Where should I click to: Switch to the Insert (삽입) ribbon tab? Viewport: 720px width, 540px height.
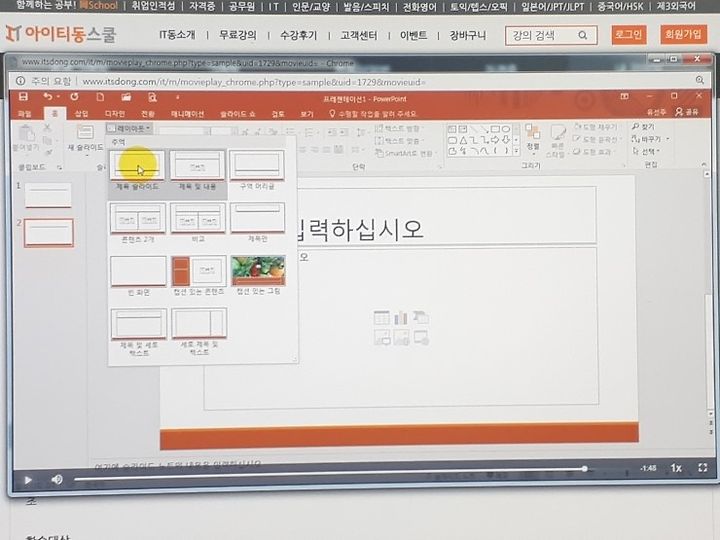pyautogui.click(x=81, y=113)
